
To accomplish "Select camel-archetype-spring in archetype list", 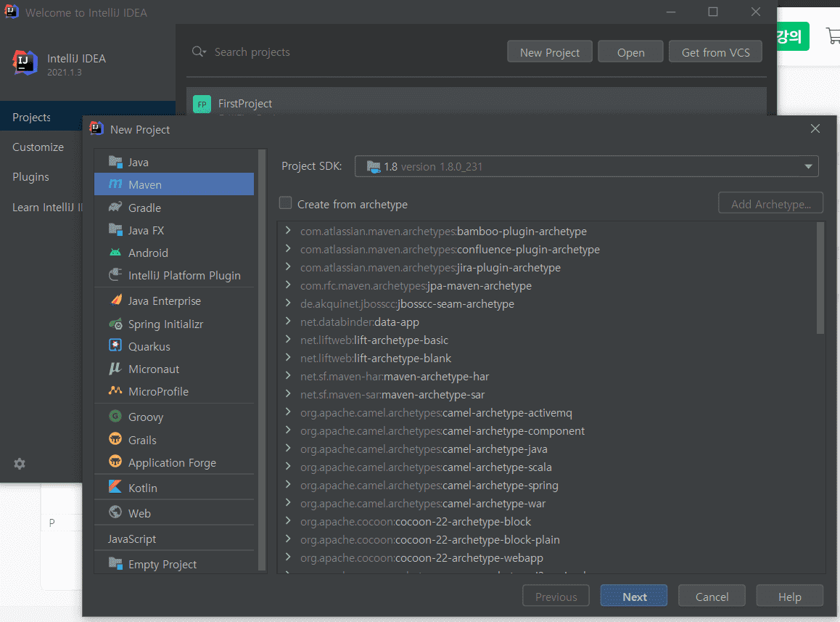I will [429, 485].
